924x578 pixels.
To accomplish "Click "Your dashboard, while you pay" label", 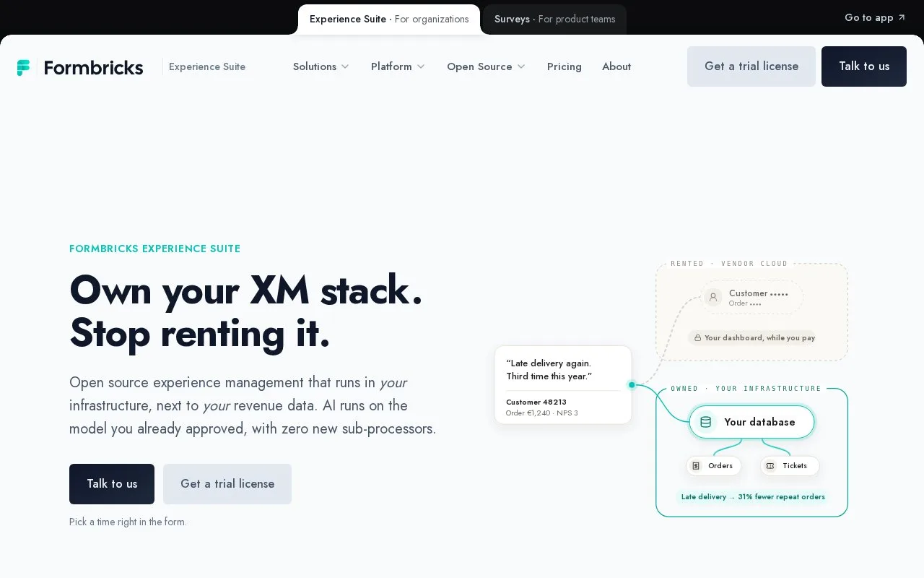I will [760, 337].
